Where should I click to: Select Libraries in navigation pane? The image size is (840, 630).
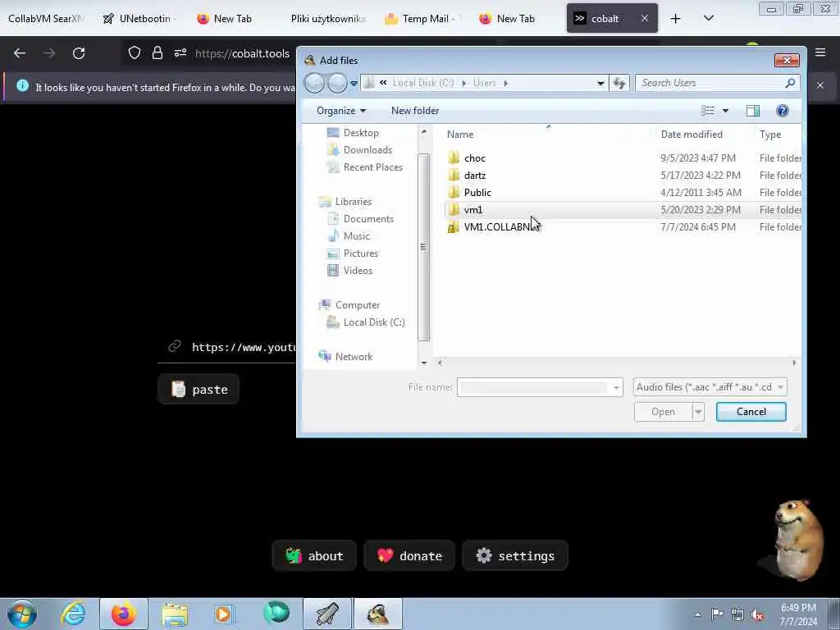(353, 202)
